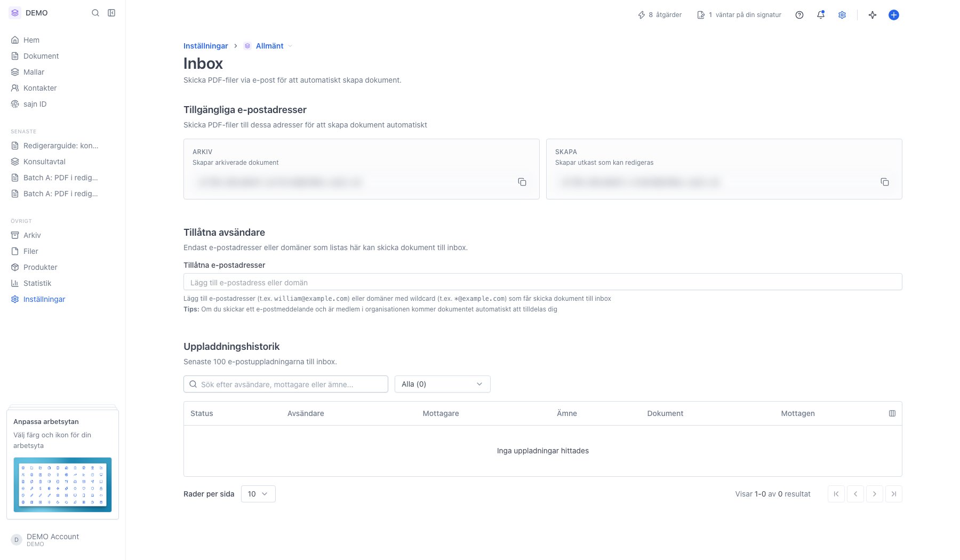Go to first page of results

click(x=836, y=494)
